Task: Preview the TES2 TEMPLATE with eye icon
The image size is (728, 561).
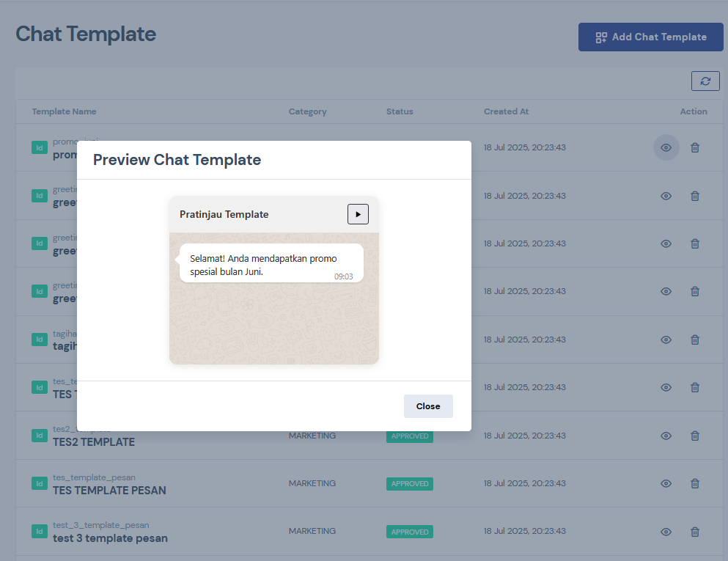Action: pyautogui.click(x=666, y=436)
